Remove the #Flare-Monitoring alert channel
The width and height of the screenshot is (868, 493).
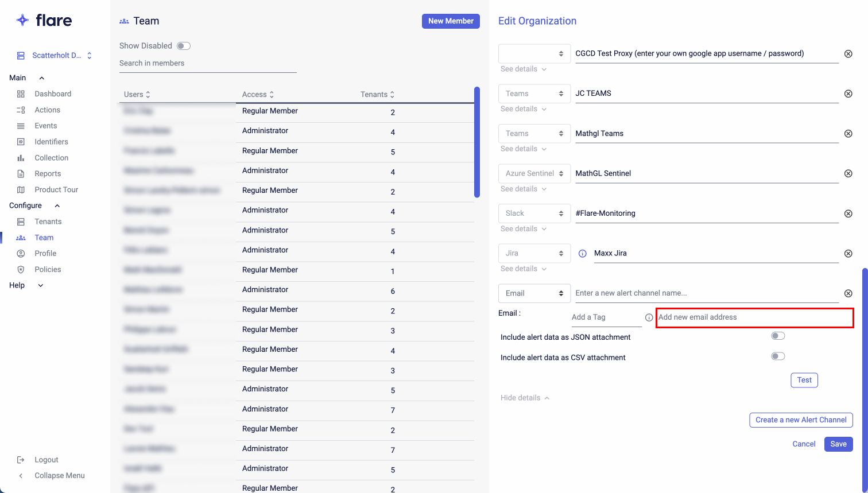(x=848, y=213)
